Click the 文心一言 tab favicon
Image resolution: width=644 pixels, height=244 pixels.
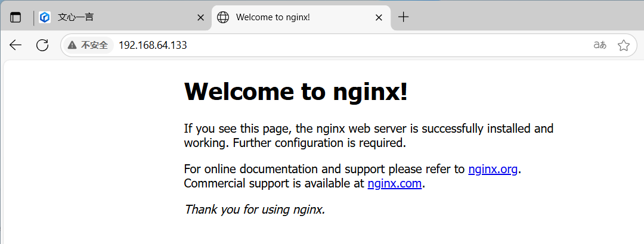coord(44,17)
